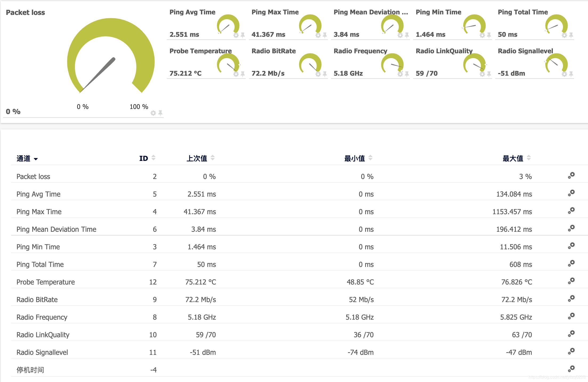Open channel settings for Radio Signallevel row
The image size is (588, 382).
(571, 351)
